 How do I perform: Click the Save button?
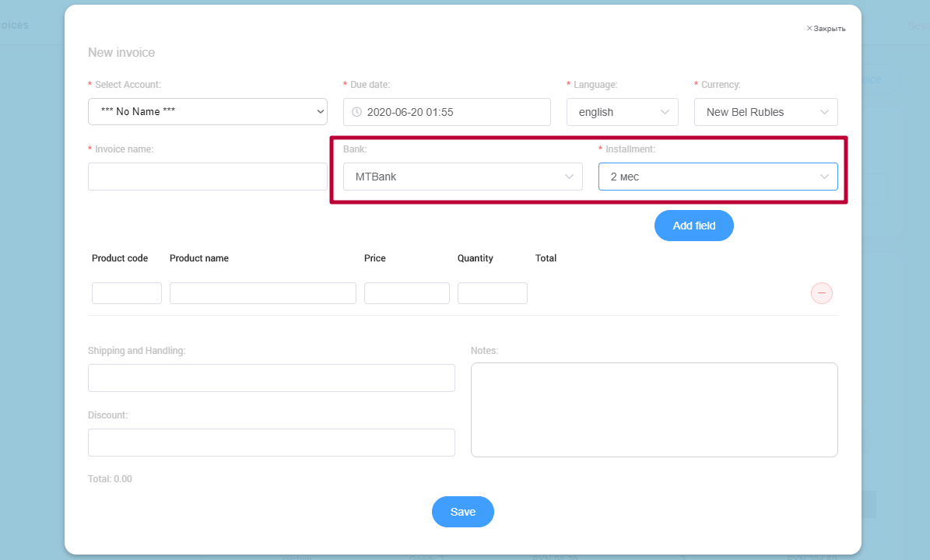[x=463, y=512]
